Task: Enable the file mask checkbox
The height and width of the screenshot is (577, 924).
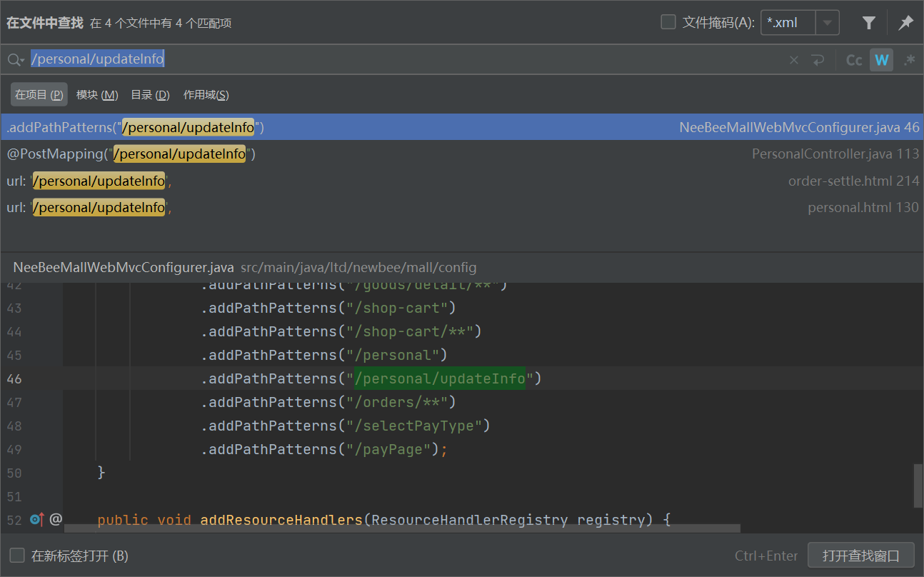Action: click(668, 22)
